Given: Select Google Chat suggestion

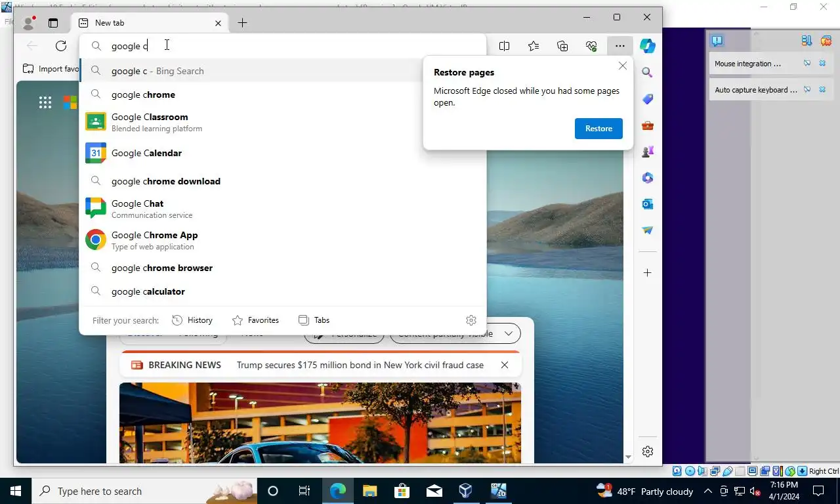Looking at the screenshot, I should pos(283,209).
